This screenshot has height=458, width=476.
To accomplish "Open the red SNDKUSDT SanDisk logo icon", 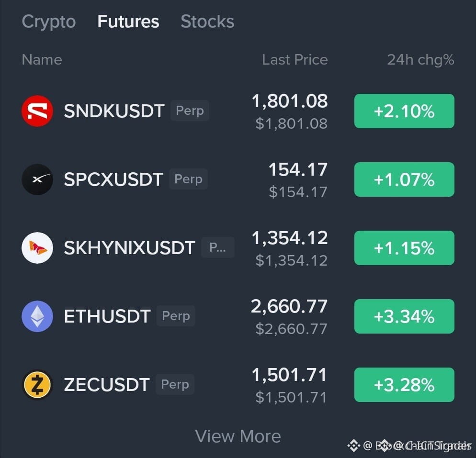I will tap(37, 111).
